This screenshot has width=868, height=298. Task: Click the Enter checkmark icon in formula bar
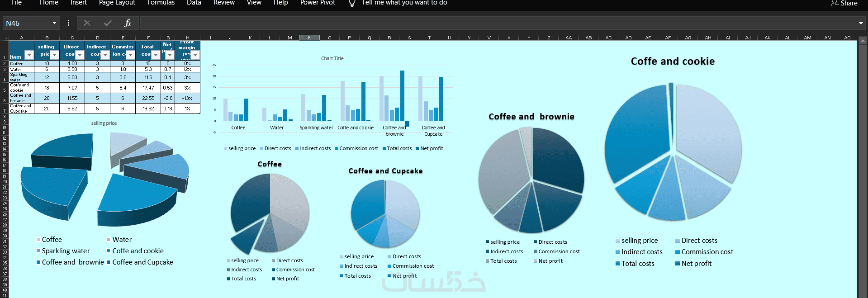click(x=108, y=23)
